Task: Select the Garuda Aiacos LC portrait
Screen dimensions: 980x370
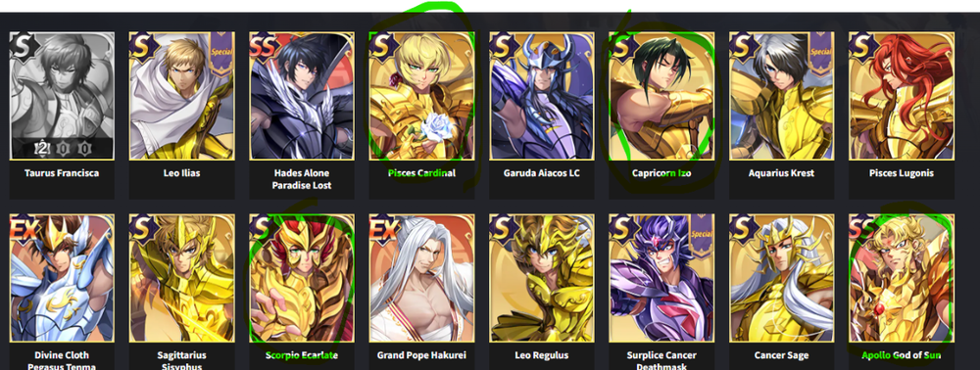Action: pos(542,96)
